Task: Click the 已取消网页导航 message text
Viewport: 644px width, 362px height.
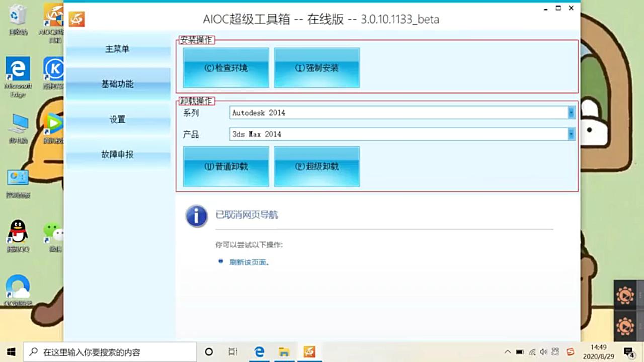Action: point(247,215)
